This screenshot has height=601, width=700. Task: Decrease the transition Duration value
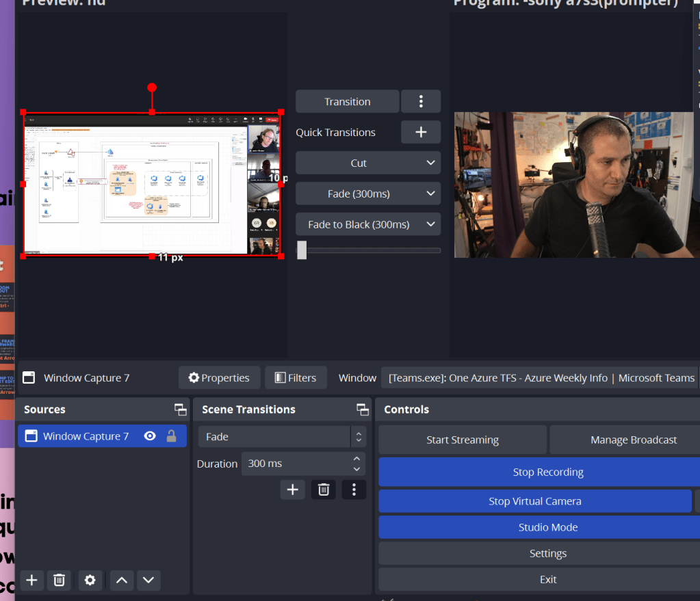click(357, 469)
